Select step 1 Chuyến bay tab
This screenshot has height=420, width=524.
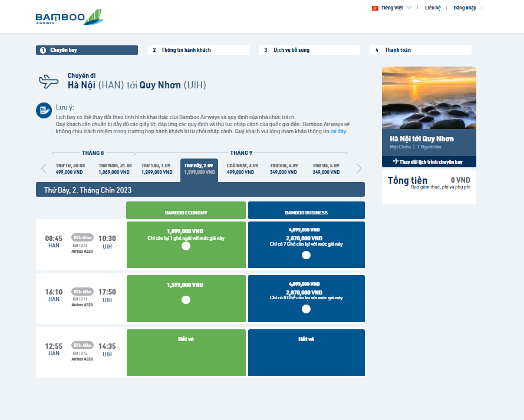click(x=87, y=50)
